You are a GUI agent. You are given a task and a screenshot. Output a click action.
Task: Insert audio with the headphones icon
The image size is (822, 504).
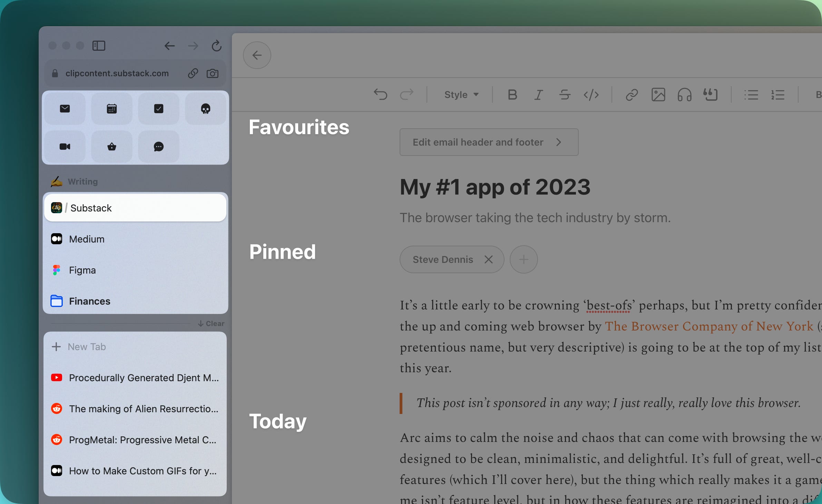tap(684, 95)
